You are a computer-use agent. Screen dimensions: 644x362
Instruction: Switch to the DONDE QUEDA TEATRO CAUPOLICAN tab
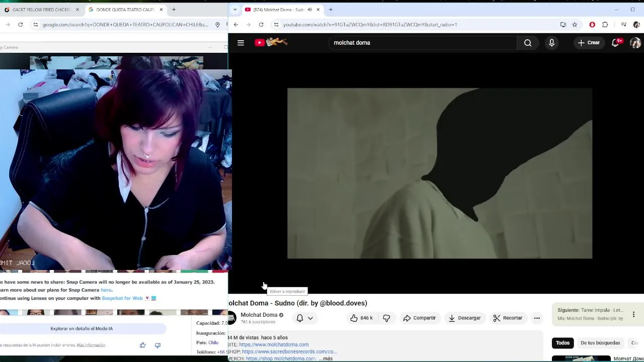125,10
